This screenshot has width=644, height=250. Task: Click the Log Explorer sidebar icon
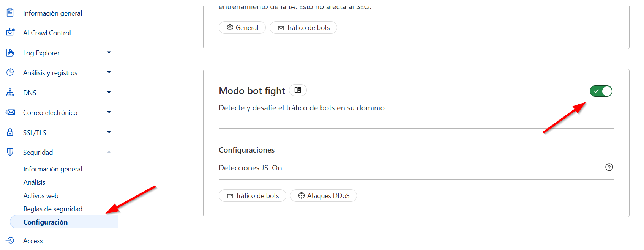click(x=10, y=52)
